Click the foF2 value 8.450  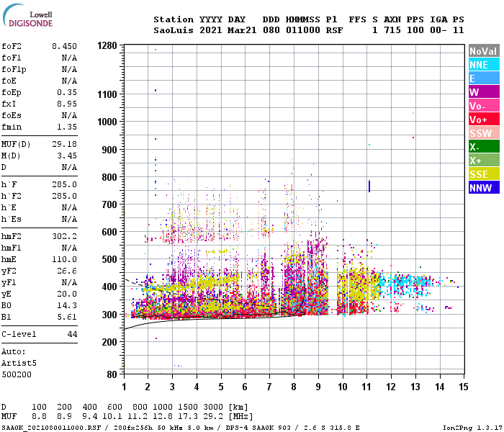(x=64, y=46)
